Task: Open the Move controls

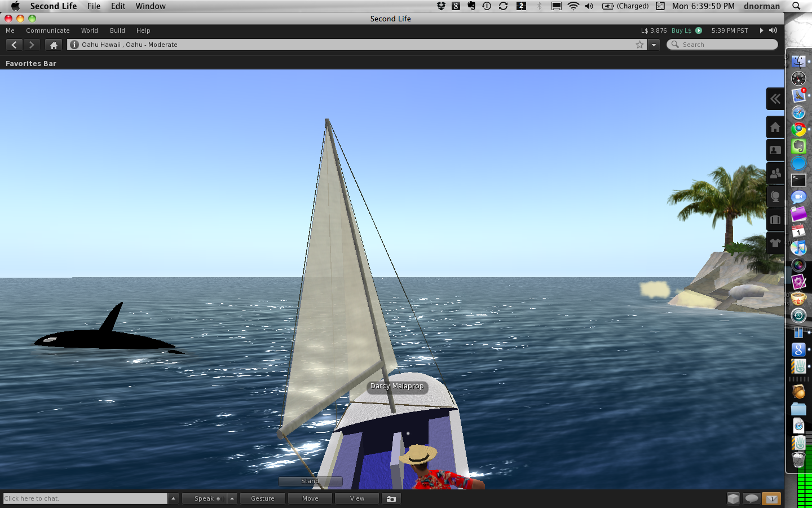Action: pos(310,498)
